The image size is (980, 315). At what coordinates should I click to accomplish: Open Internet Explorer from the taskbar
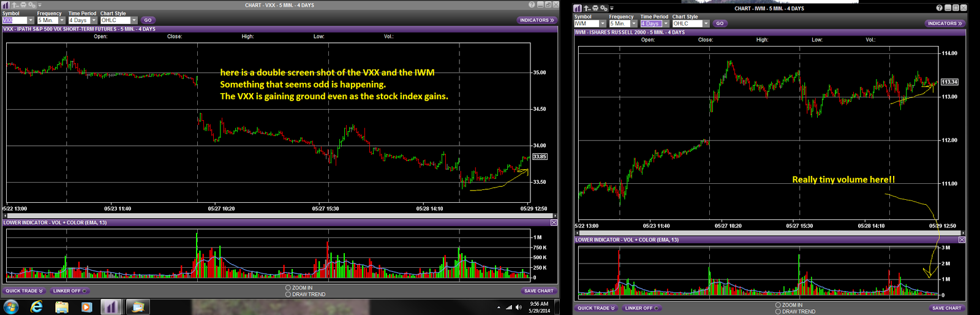point(37,306)
